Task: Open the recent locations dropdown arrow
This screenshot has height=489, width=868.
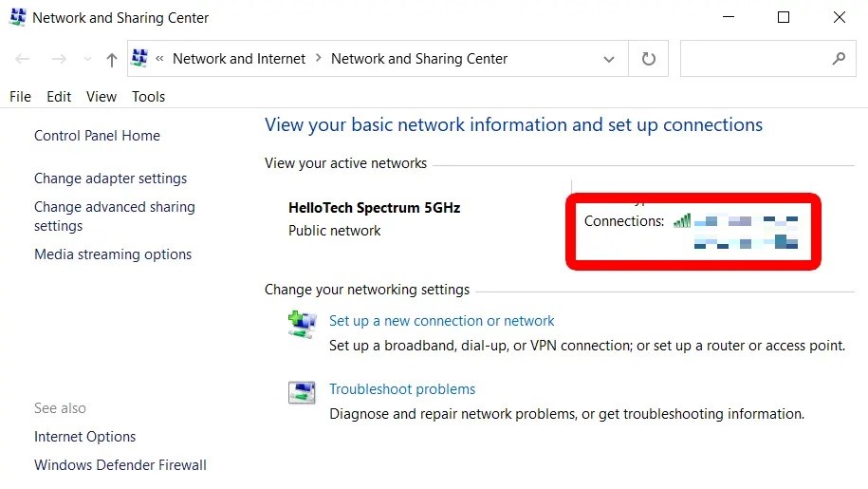Action: pyautogui.click(x=87, y=59)
